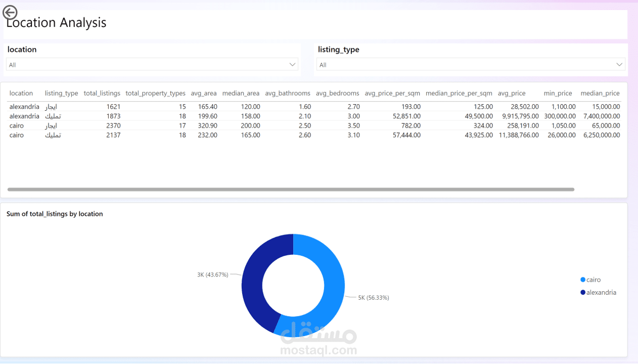
Task: Sort by total_property_types column header
Action: click(156, 93)
